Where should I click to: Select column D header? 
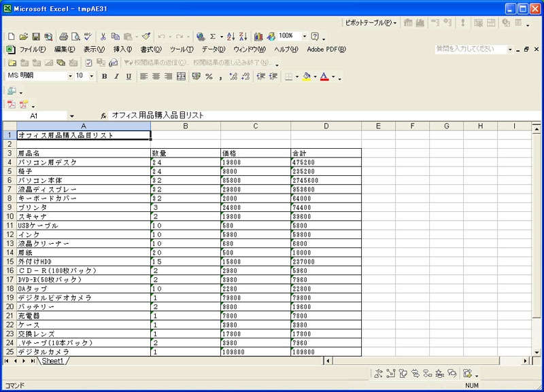[326, 126]
